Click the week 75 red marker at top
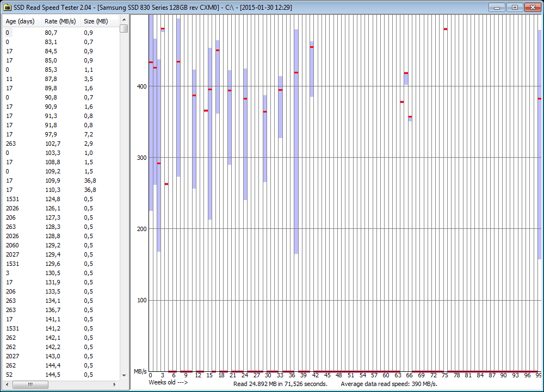The image size is (544, 392). pos(446,29)
